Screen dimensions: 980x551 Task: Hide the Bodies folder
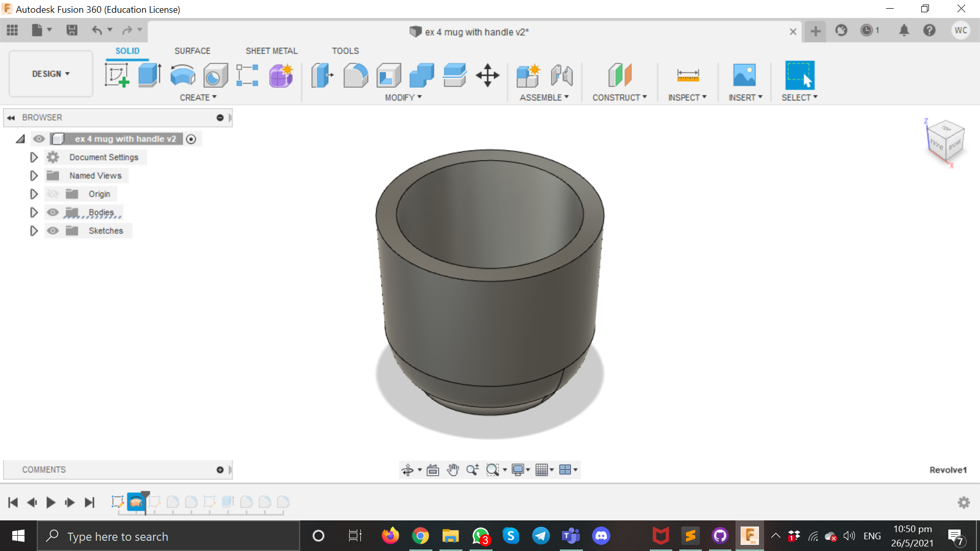(x=53, y=212)
